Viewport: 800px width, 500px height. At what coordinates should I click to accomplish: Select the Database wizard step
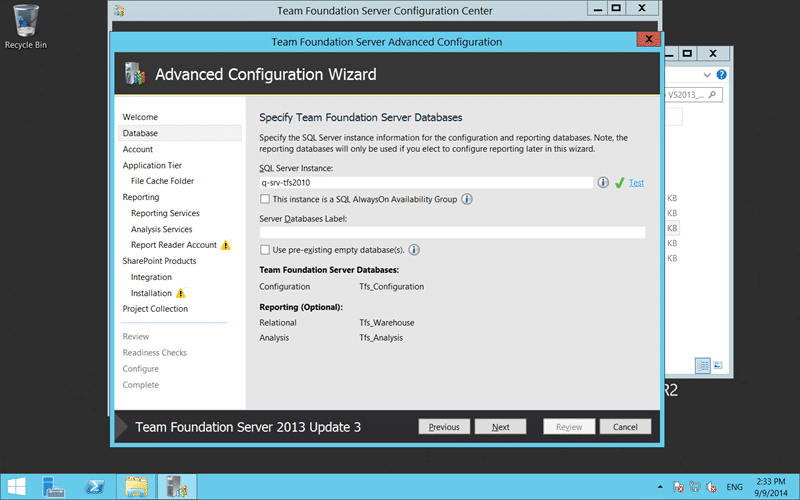(180, 133)
